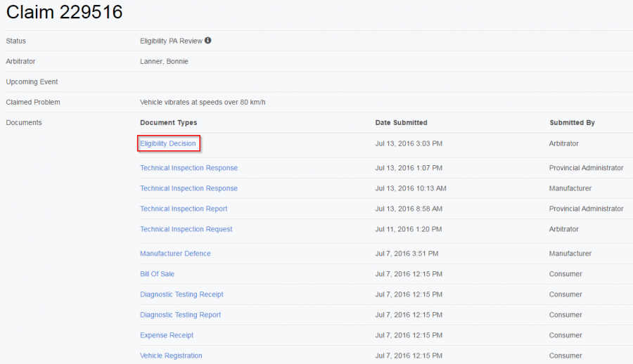Click the claimed problem description text
The height and width of the screenshot is (364, 633).
pyautogui.click(x=203, y=103)
